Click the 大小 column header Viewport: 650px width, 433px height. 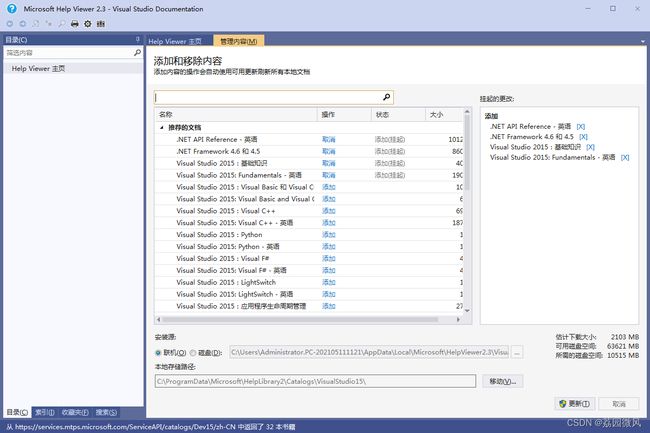444,115
